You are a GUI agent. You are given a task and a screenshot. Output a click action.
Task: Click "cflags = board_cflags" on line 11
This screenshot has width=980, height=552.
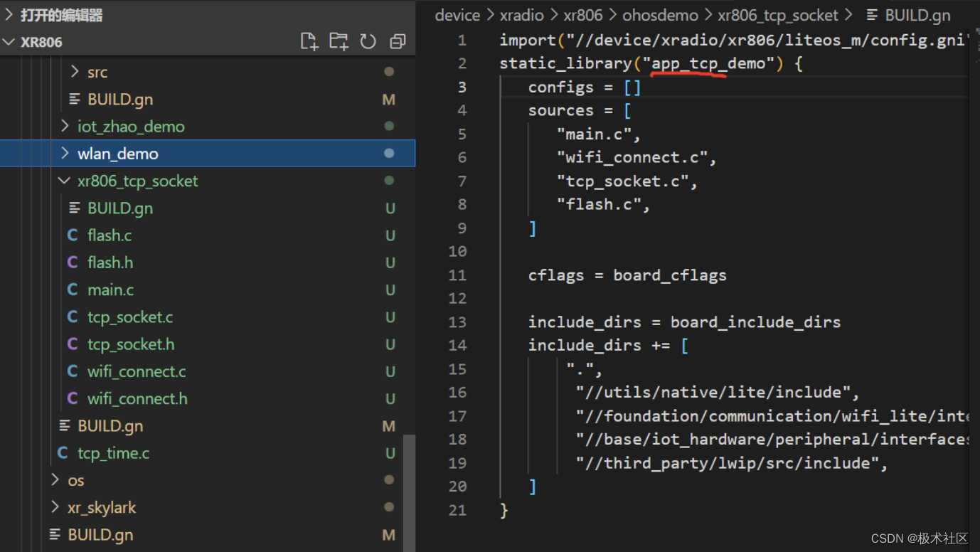click(627, 275)
